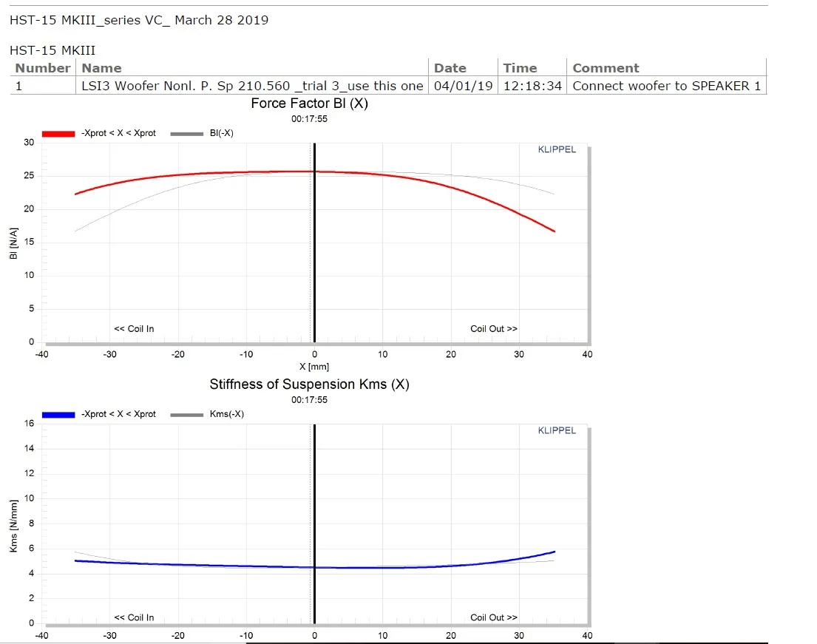The height and width of the screenshot is (644, 817).
Task: Click the Name column header
Action: pos(101,68)
